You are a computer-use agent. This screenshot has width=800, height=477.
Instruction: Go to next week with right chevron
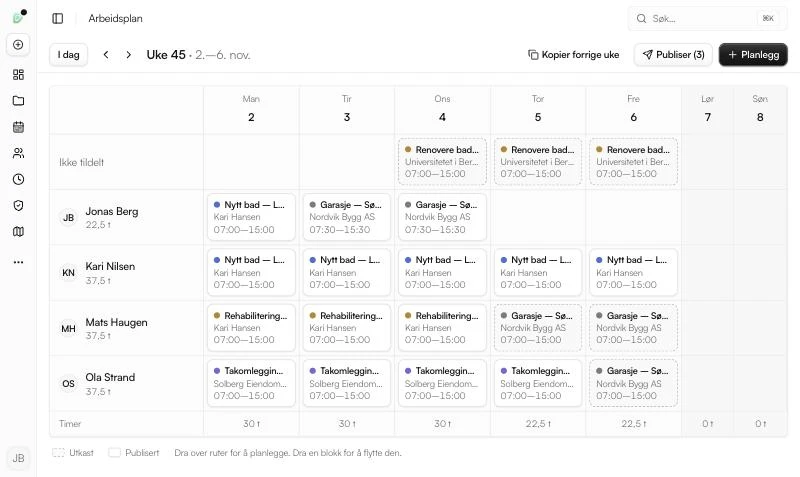129,55
